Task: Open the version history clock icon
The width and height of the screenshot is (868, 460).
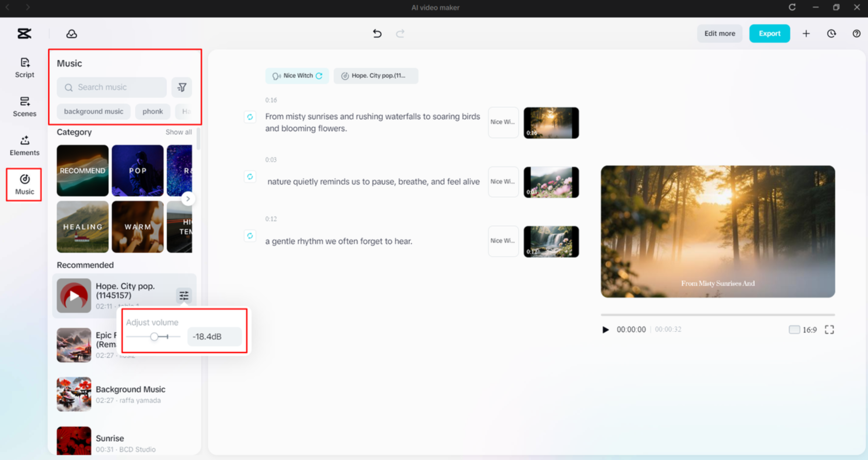Action: pos(831,34)
